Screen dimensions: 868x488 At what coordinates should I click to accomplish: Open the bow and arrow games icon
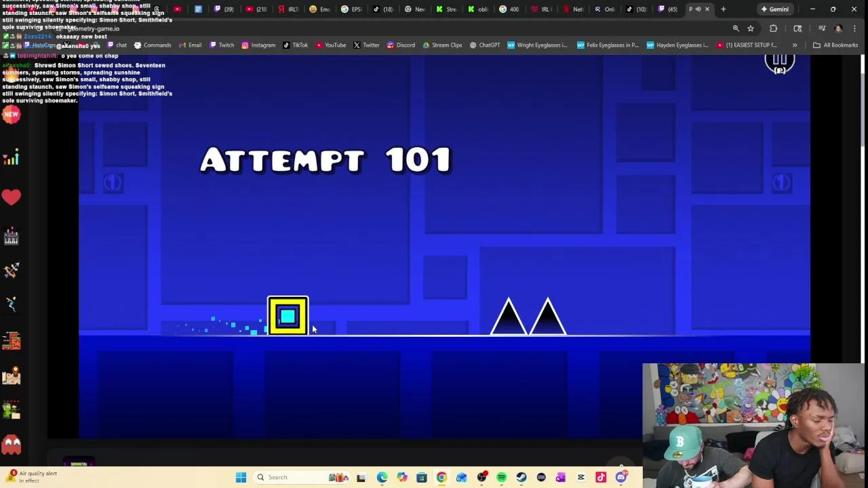pos(11,270)
